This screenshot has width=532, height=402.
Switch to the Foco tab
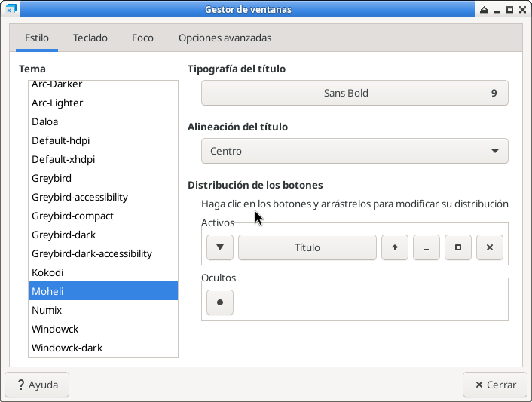click(x=142, y=38)
